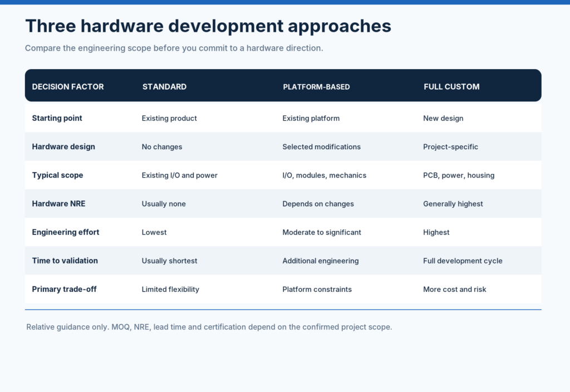Click the subtitle starting 'Compare the engineering scope'
Screen dimensions: 570x392
click(x=174, y=48)
